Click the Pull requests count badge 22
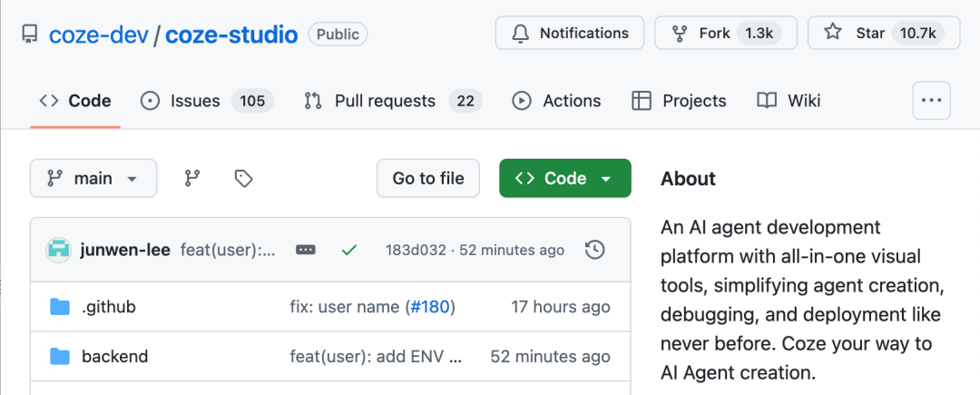The width and height of the screenshot is (980, 395). click(x=465, y=101)
